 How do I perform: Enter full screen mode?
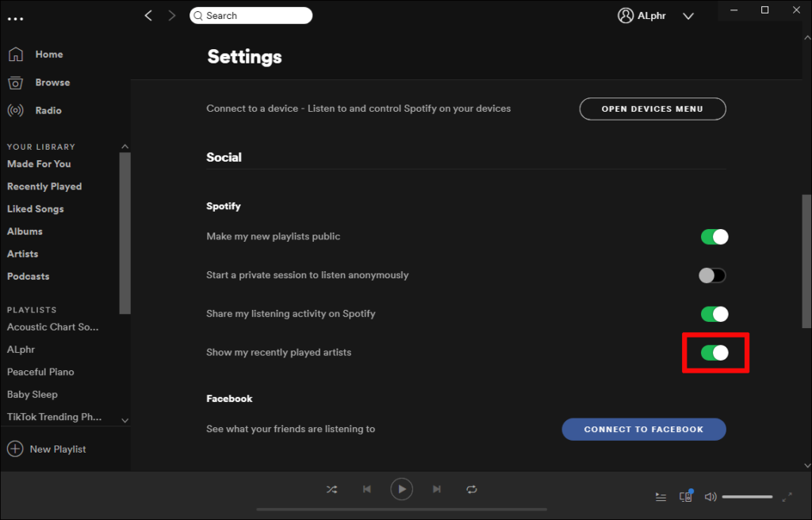[787, 497]
